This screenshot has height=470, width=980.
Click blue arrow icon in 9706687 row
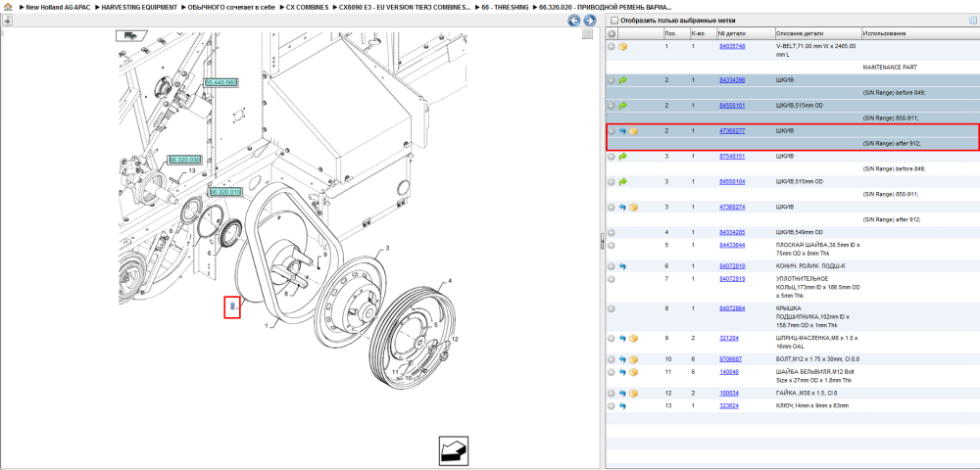coord(622,359)
